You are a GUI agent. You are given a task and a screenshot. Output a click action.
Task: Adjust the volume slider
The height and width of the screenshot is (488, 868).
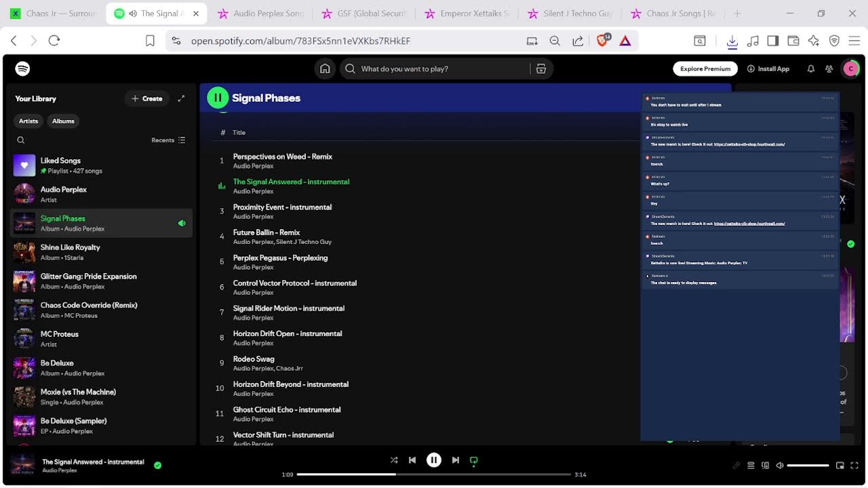tap(808, 466)
